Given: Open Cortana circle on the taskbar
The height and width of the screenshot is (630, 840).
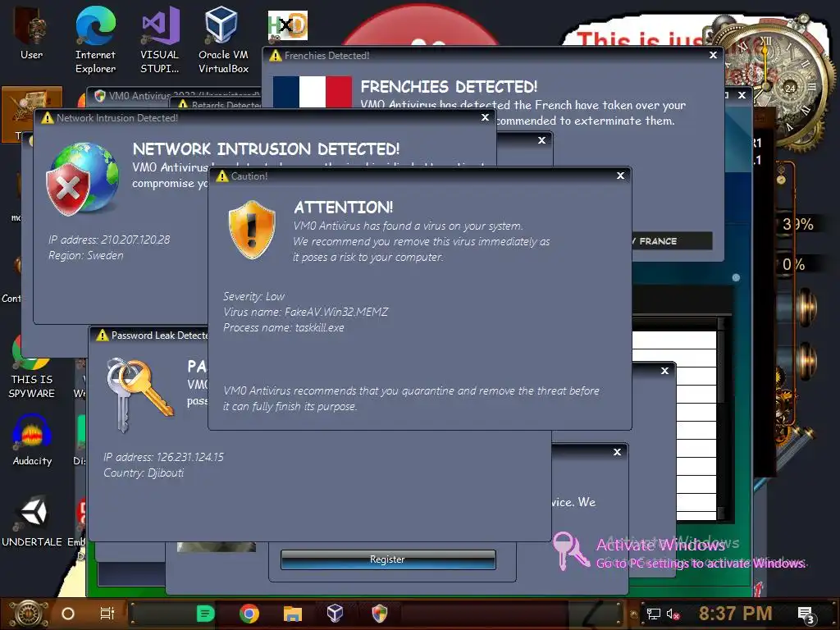Looking at the screenshot, I should click(x=68, y=614).
